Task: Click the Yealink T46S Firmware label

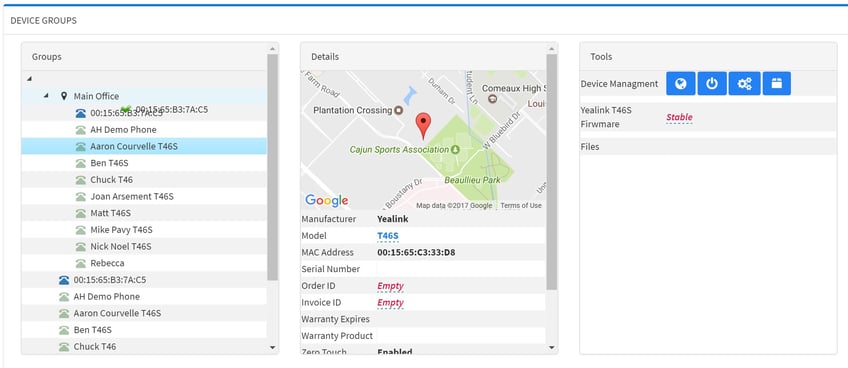Action: click(606, 117)
